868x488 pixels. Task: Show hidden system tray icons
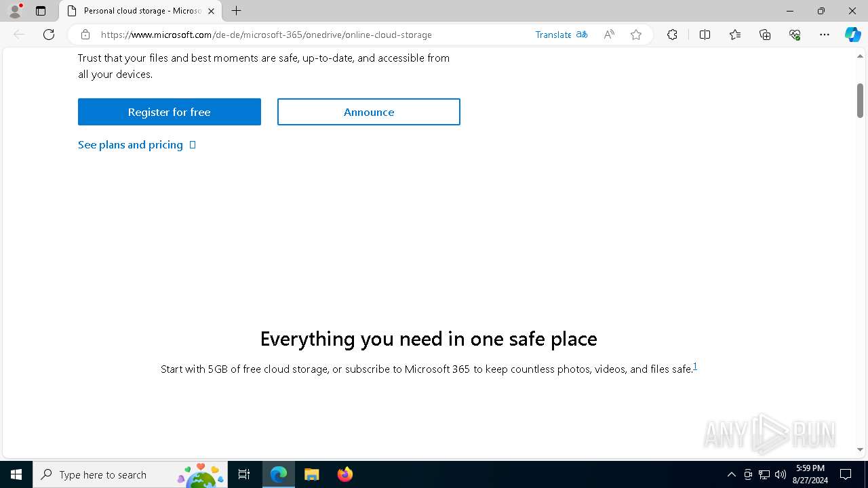point(731,474)
